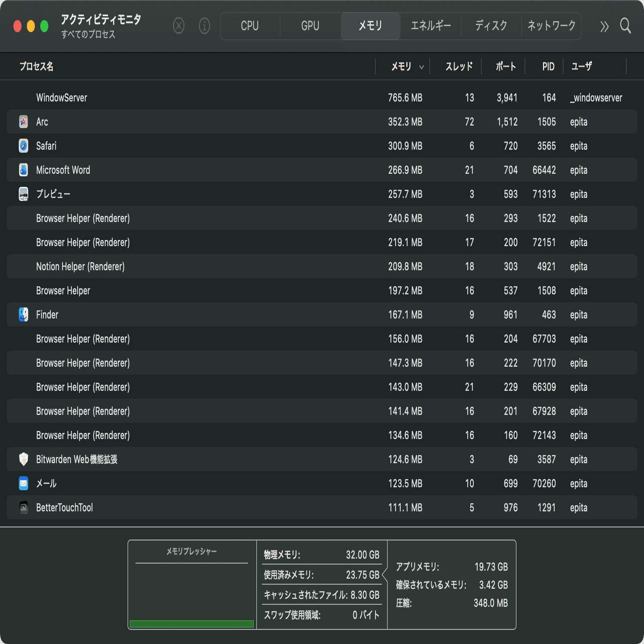Open the search magnifier icon

625,26
